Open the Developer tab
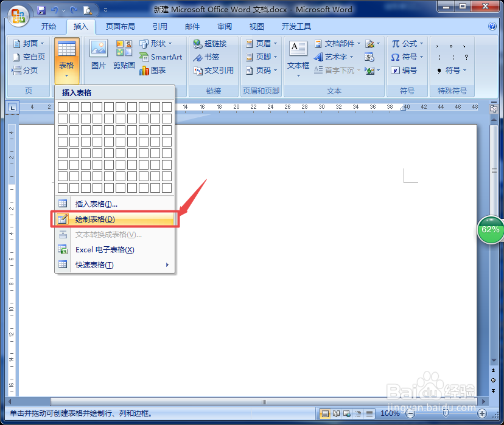 [296, 27]
